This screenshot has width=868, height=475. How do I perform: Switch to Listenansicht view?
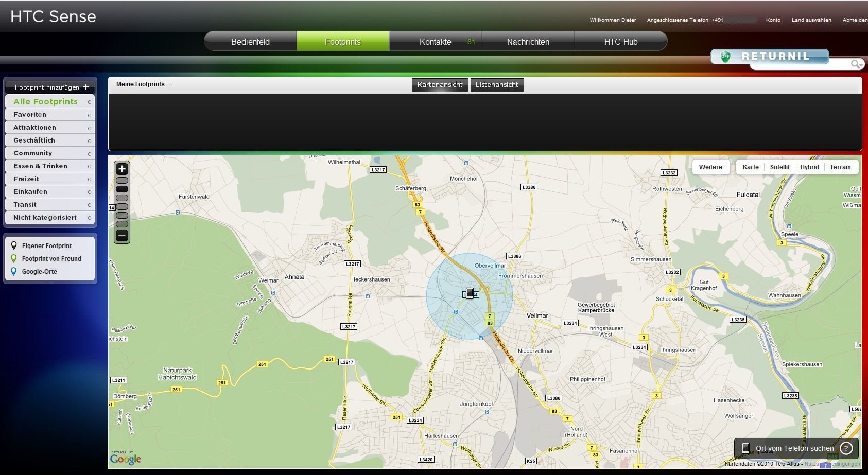point(497,85)
